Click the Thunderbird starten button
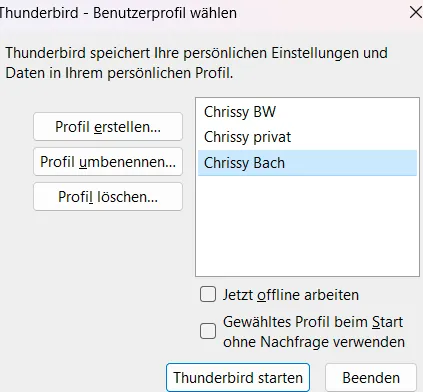This screenshot has width=423, height=392. point(238,378)
